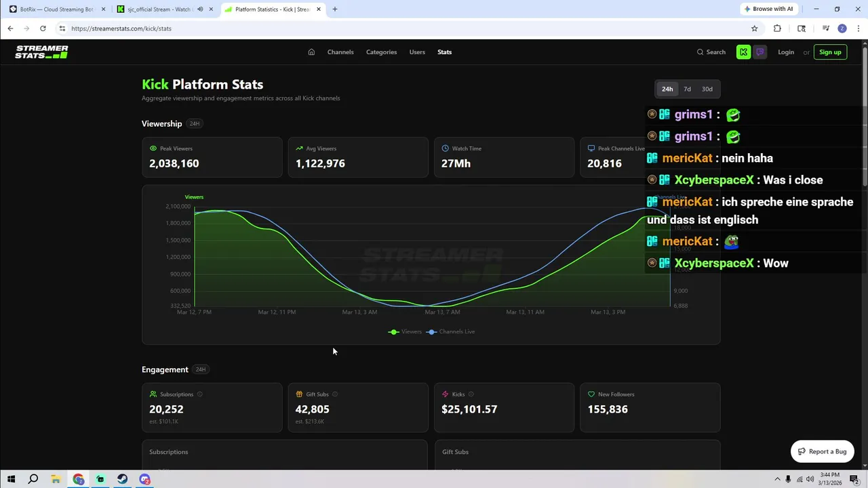The height and width of the screenshot is (488, 868).
Task: Click the Login link
Action: pyautogui.click(x=786, y=52)
